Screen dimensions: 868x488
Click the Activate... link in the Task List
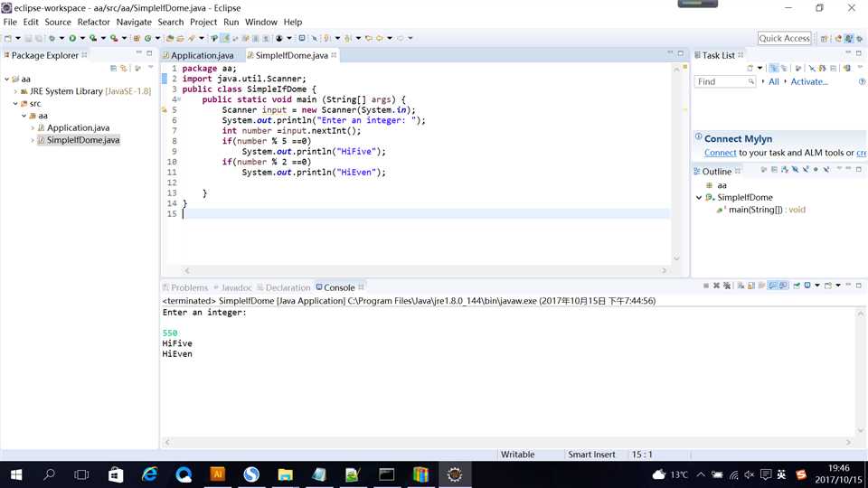(808, 81)
